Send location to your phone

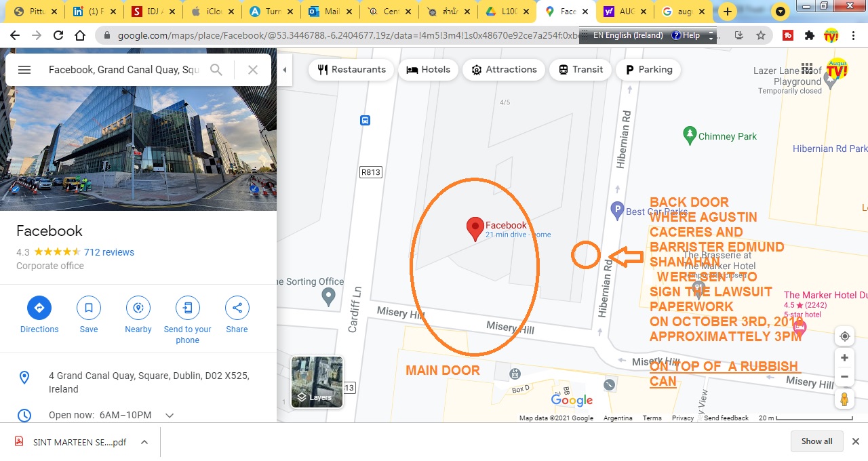click(x=188, y=320)
